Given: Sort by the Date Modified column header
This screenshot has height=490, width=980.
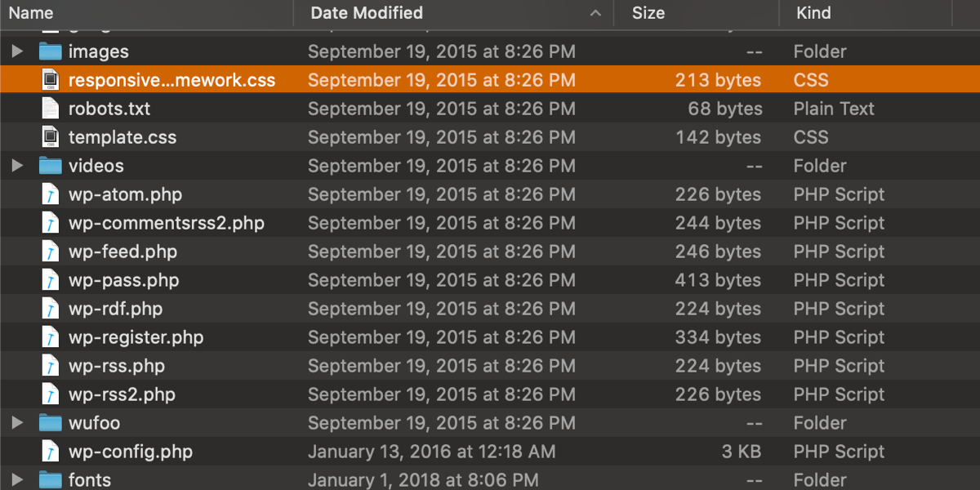Looking at the screenshot, I should pos(367,13).
